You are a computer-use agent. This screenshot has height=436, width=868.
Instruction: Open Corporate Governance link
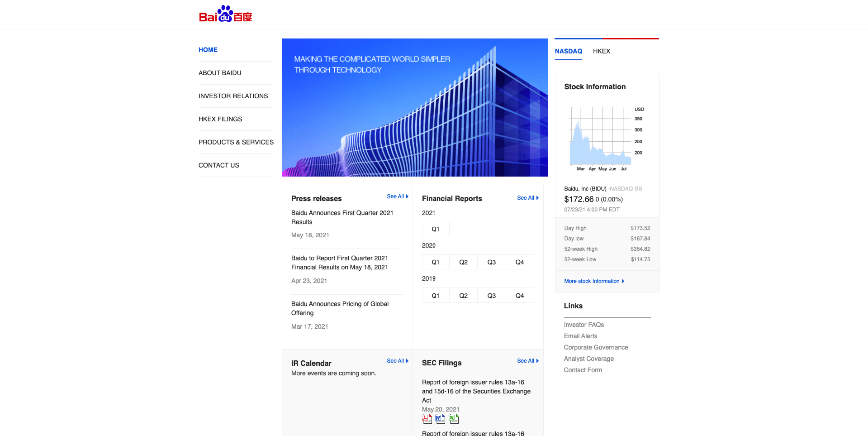596,347
